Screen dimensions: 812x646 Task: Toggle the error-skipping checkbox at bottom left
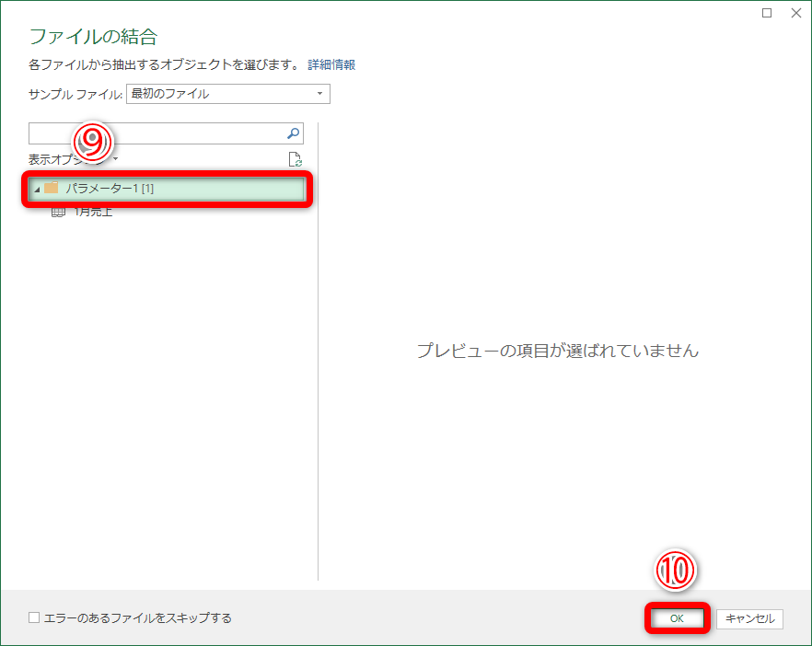(34, 618)
